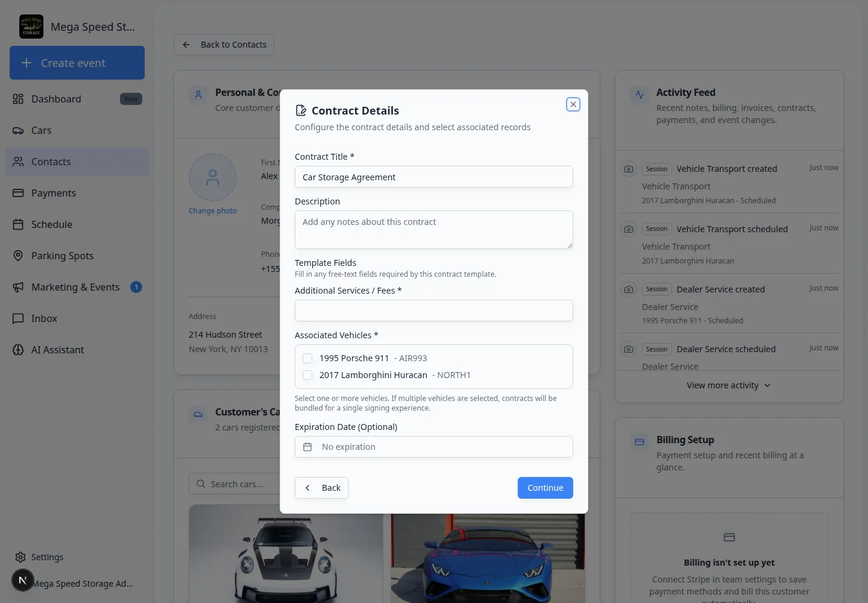This screenshot has height=603, width=868.
Task: Click the Activity Feed pulse icon
Action: click(640, 95)
